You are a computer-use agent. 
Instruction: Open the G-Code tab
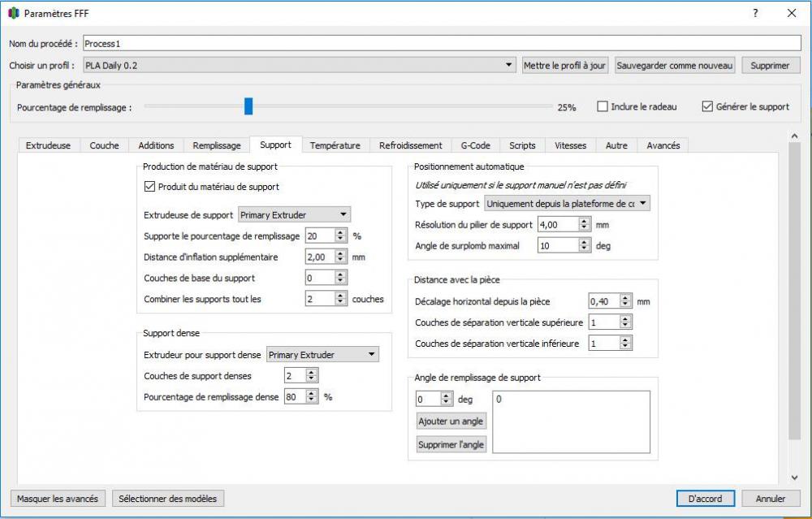(x=475, y=145)
